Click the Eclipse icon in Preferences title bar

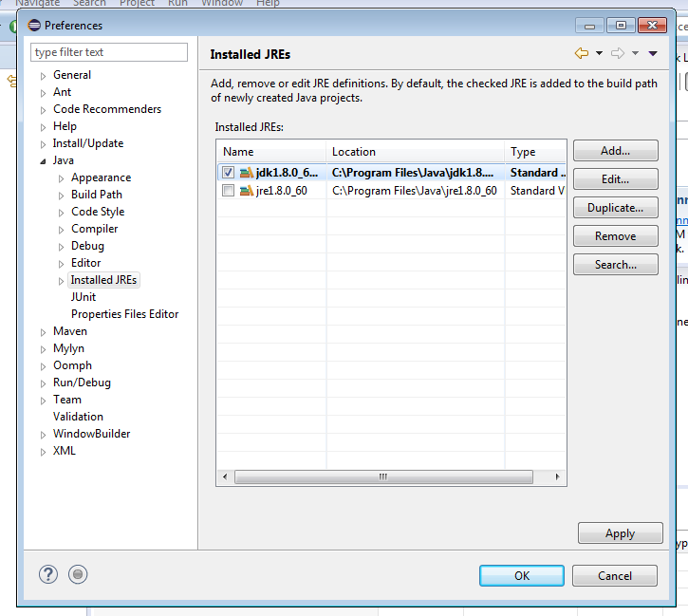33,26
